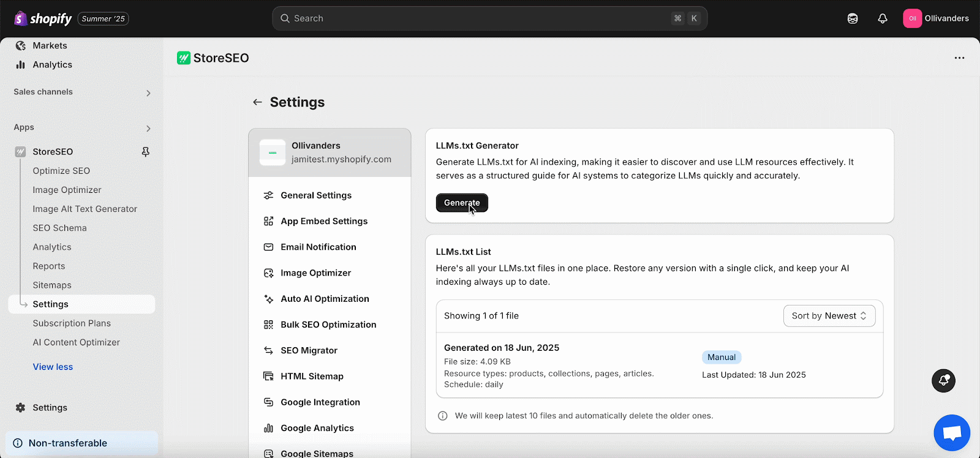Expand the Apps section chevron

pyautogui.click(x=148, y=128)
